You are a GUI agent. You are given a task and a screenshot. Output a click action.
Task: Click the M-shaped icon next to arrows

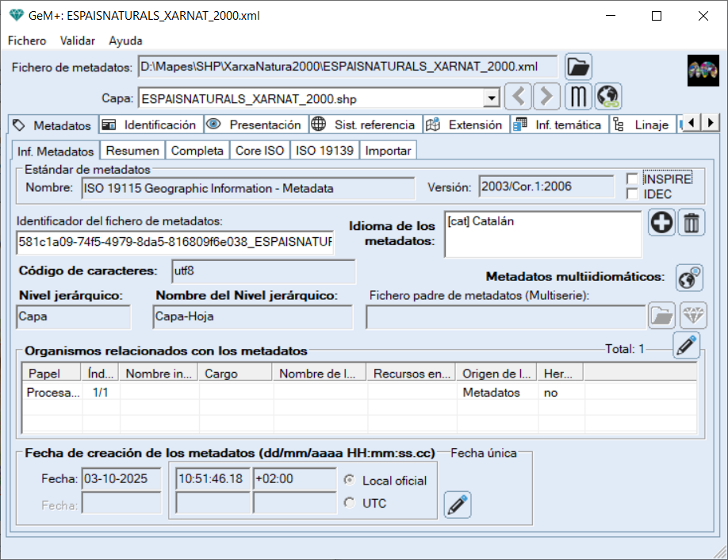coord(578,98)
